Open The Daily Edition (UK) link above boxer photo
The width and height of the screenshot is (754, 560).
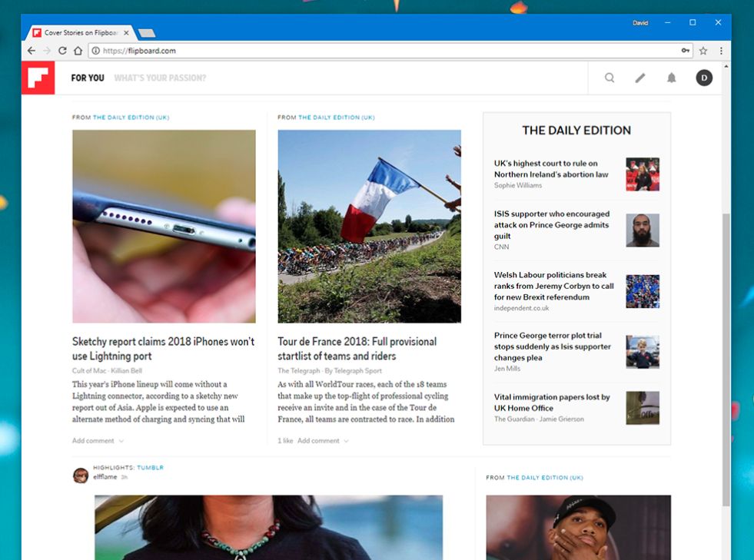[545, 477]
